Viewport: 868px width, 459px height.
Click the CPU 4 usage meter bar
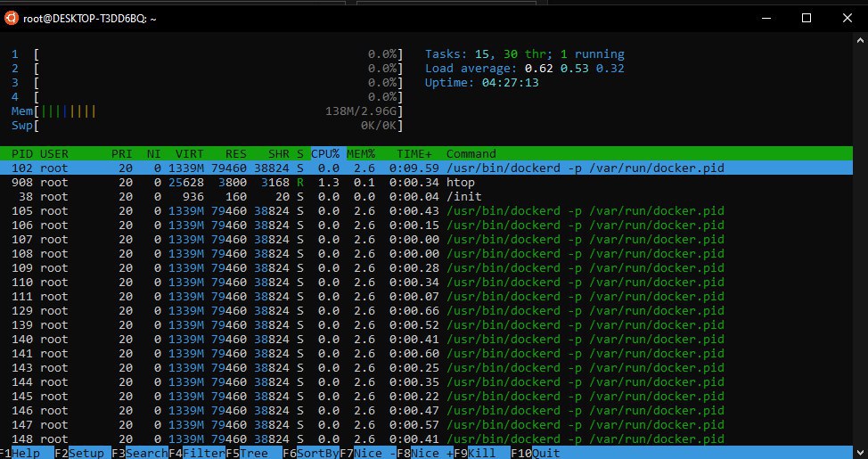[x=208, y=97]
